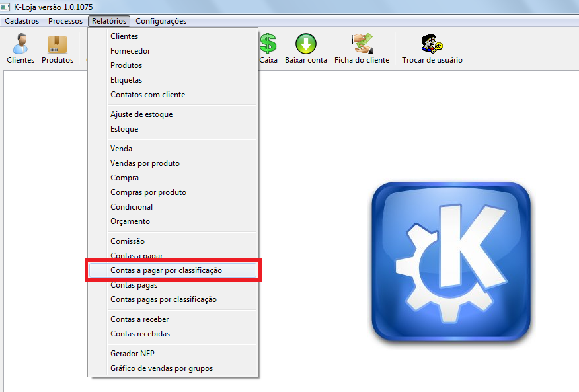Click the K-Loja title bar app icon
Screen dimensions: 579x392
coord(5,7)
